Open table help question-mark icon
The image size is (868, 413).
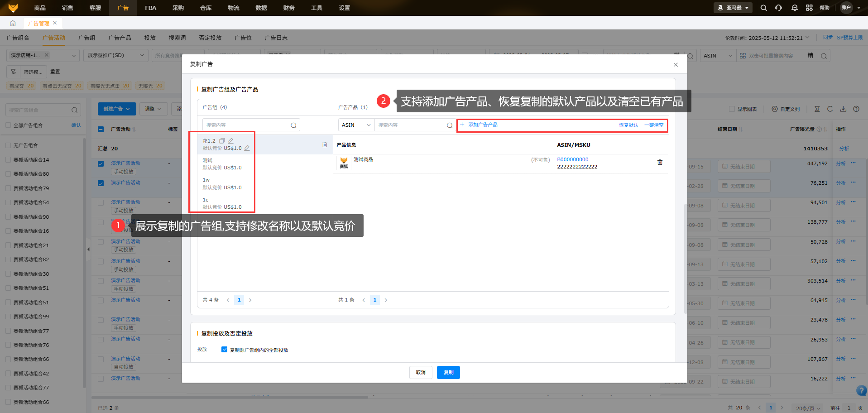click(x=856, y=109)
